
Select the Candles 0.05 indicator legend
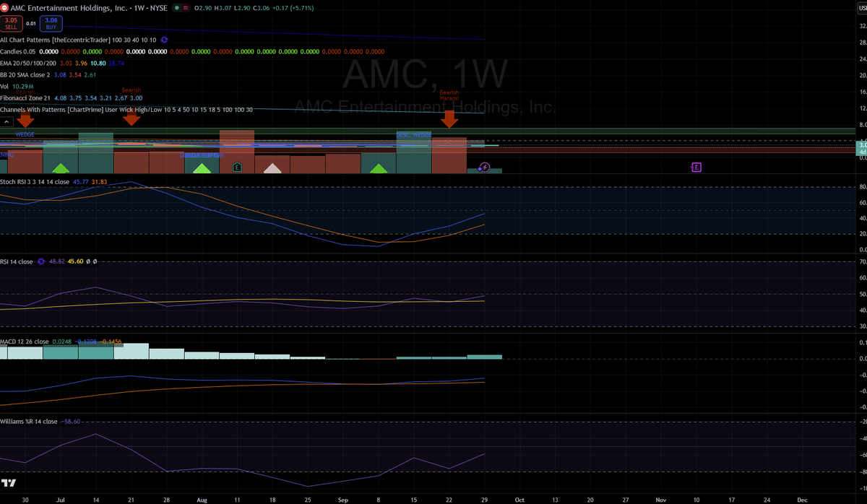(x=18, y=51)
